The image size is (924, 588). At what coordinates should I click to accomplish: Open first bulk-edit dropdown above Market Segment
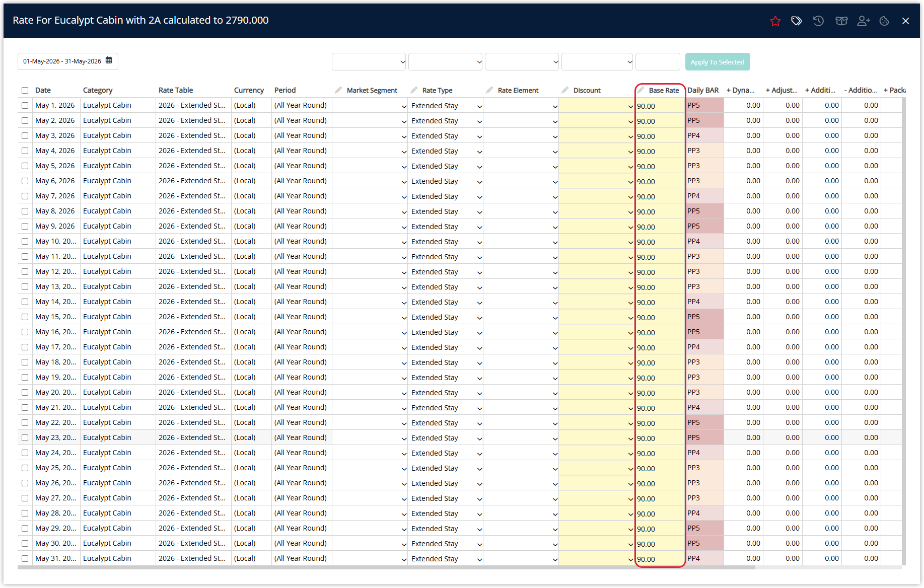[369, 62]
